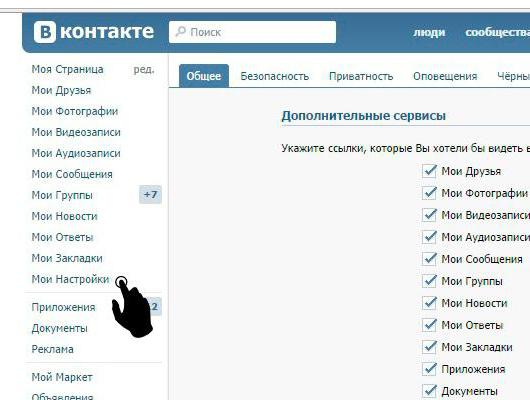
Task: Click the VKontakte logo icon
Action: (45, 31)
